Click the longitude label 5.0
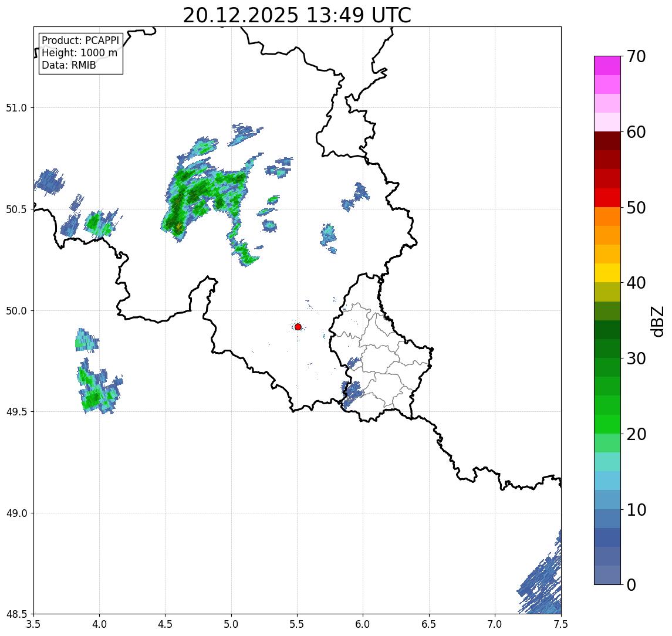The width and height of the screenshot is (672, 636). click(x=231, y=624)
